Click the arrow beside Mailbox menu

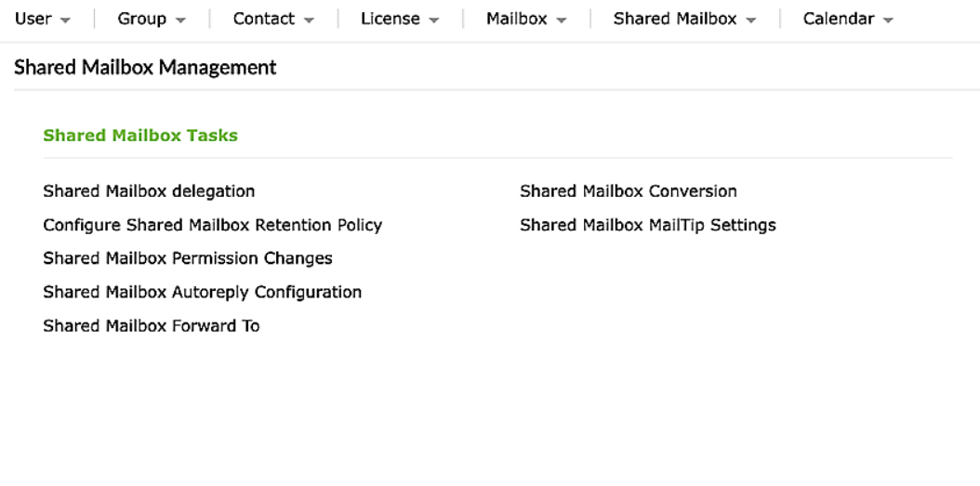tap(561, 20)
